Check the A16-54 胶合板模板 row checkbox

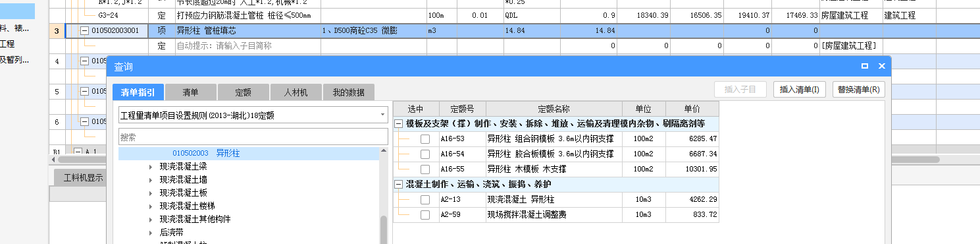[425, 154]
